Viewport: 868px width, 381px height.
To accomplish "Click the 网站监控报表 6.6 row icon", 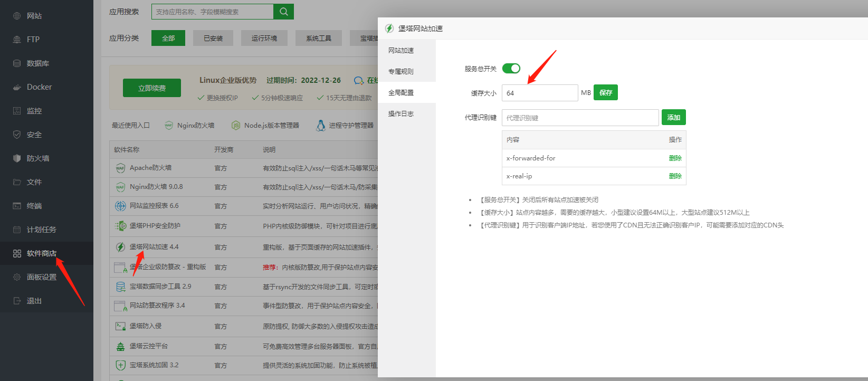I will [x=120, y=206].
